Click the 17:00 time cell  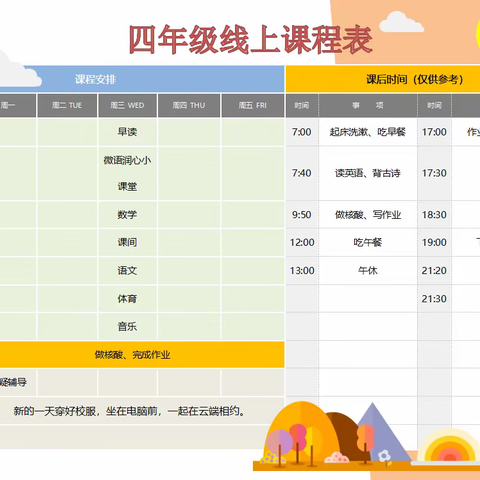(434, 132)
